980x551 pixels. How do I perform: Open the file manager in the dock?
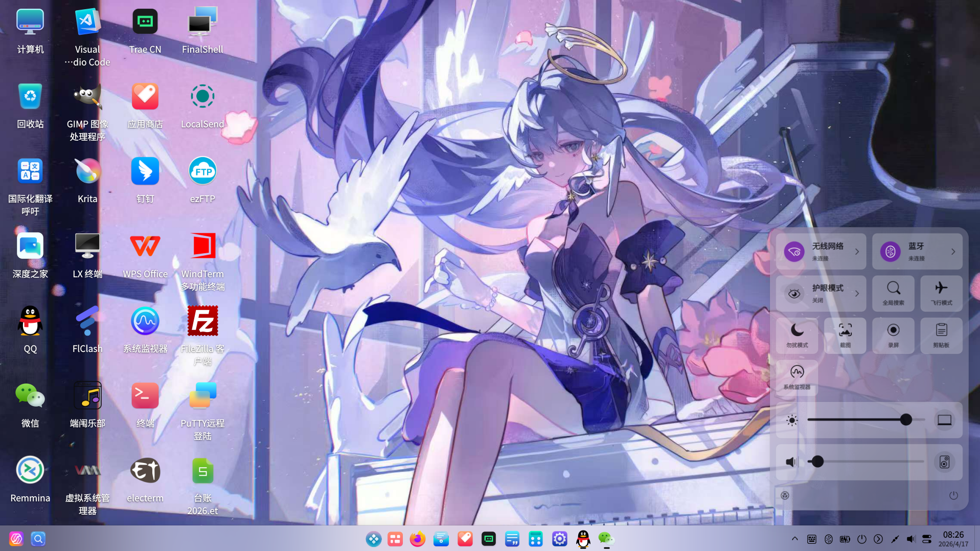coord(441,539)
